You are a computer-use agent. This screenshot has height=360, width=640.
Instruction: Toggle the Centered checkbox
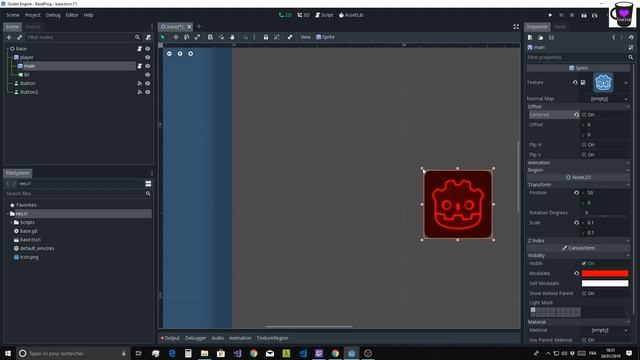pos(584,115)
